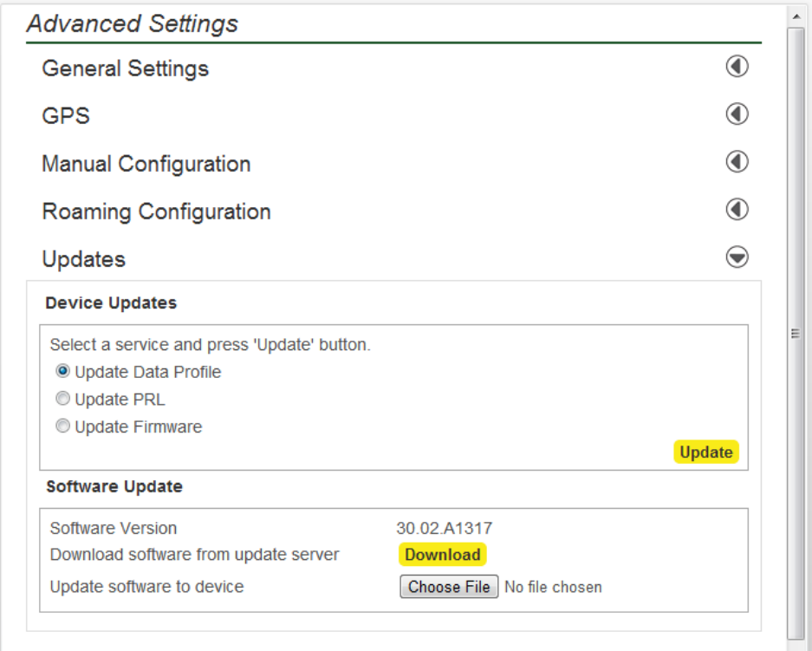Click the Roaming Configuration arrow icon
Screen dimensions: 812x651
pyautogui.click(x=737, y=210)
